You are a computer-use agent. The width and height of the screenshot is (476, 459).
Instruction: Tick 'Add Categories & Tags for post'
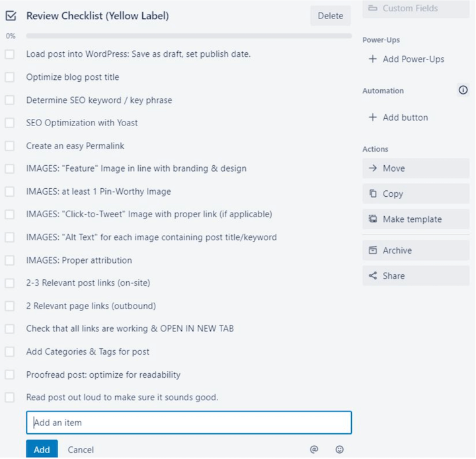point(10,352)
